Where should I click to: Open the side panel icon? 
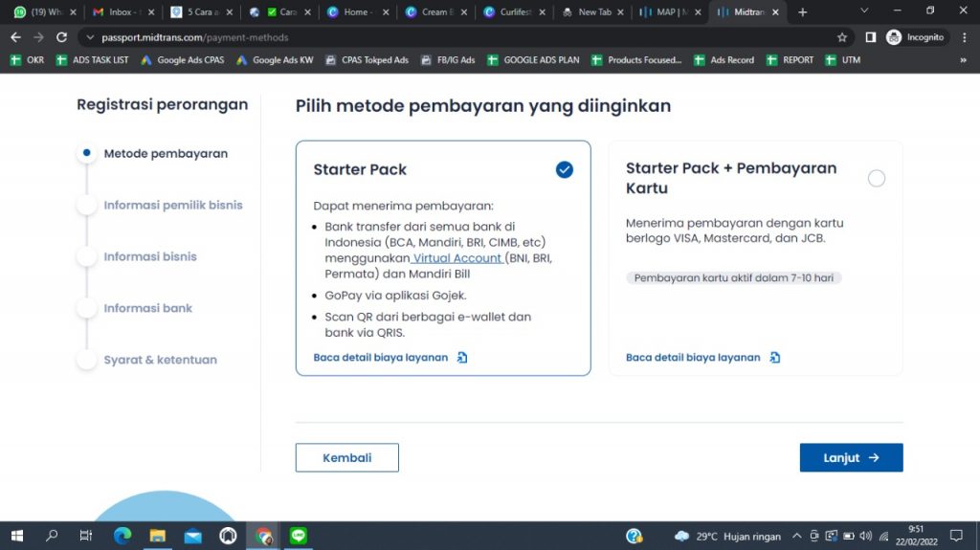[x=870, y=37]
